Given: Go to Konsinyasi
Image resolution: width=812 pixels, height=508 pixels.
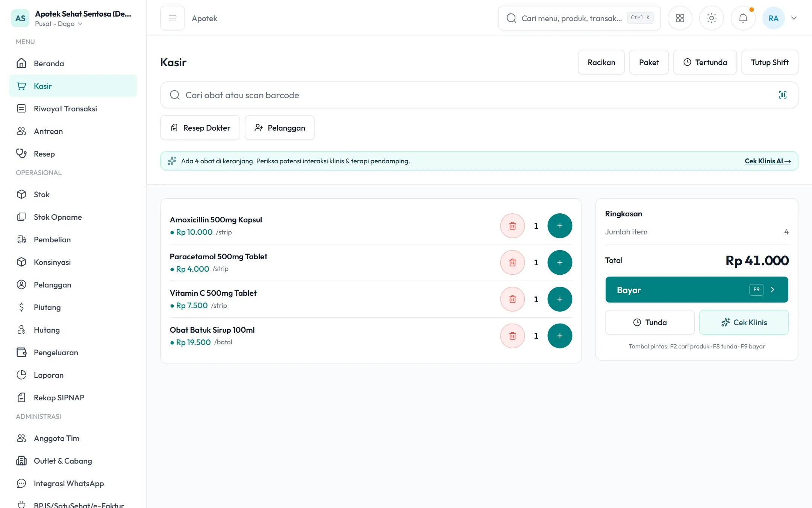Looking at the screenshot, I should point(73,262).
